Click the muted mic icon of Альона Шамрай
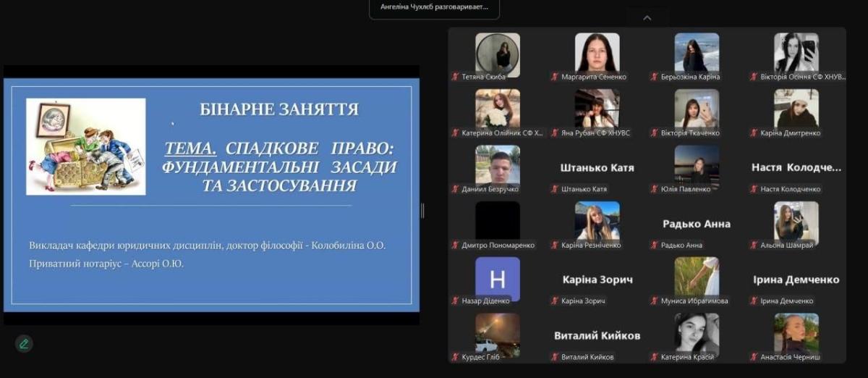The height and width of the screenshot is (378, 868). [754, 245]
